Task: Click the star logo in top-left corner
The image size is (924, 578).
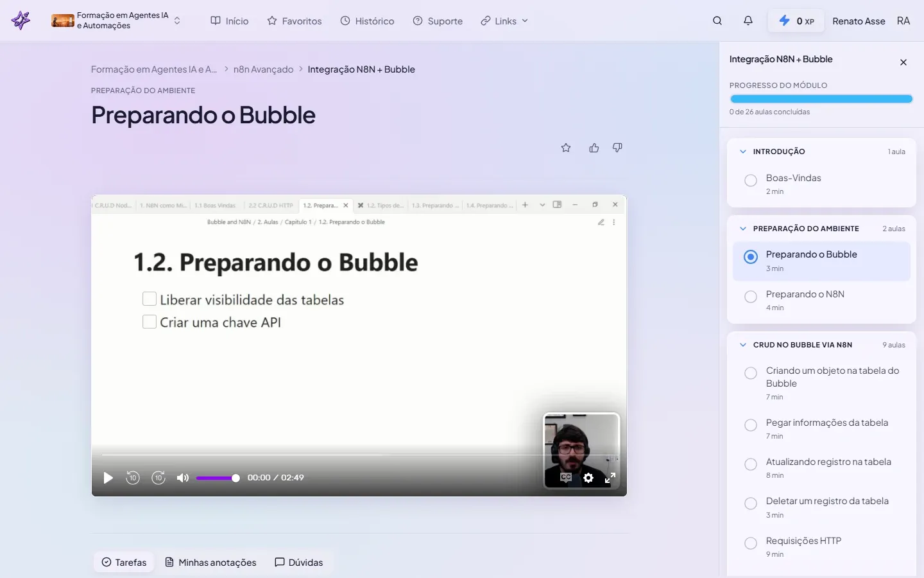Action: [21, 21]
